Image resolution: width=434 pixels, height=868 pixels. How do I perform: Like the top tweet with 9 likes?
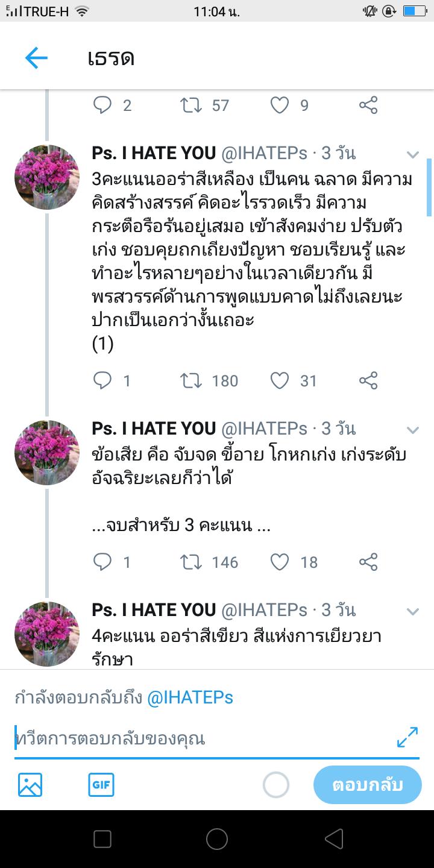[x=280, y=105]
